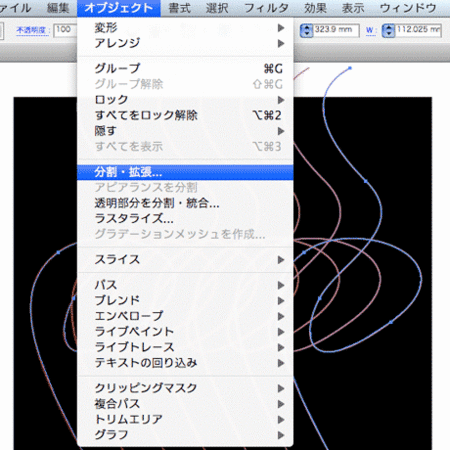Open the 効果 menu
Image resolution: width=450 pixels, height=450 pixels.
(x=315, y=8)
